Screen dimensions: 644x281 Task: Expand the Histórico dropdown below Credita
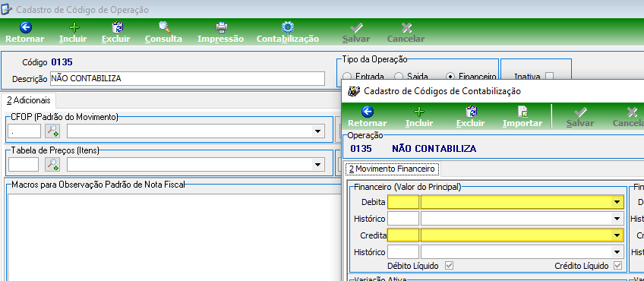click(x=617, y=252)
